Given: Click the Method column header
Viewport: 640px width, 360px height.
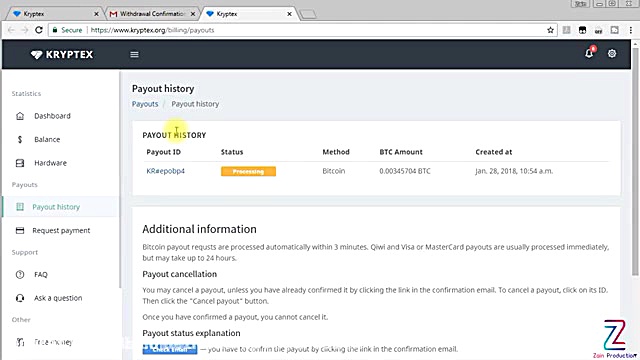Looking at the screenshot, I should point(336,152).
